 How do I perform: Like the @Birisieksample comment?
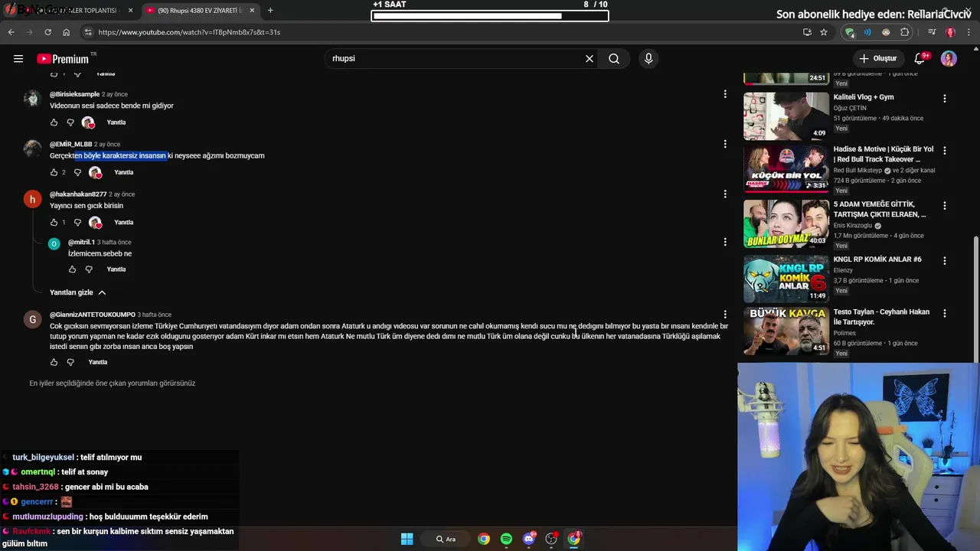pyautogui.click(x=54, y=122)
